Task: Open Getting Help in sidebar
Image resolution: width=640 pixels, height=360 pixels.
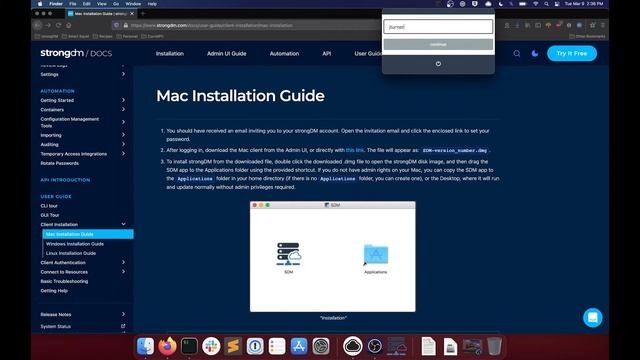Action: (54, 291)
